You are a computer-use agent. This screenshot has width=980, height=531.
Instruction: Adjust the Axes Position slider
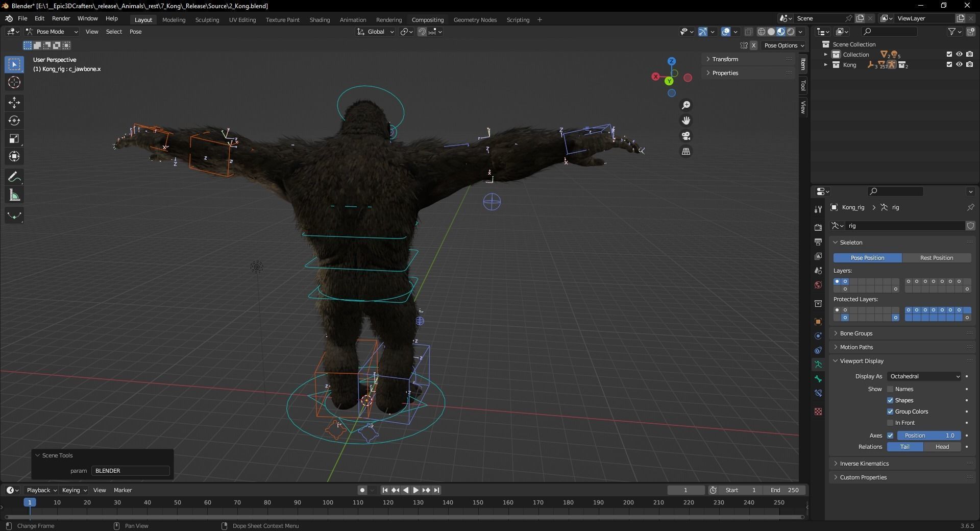pyautogui.click(x=929, y=436)
